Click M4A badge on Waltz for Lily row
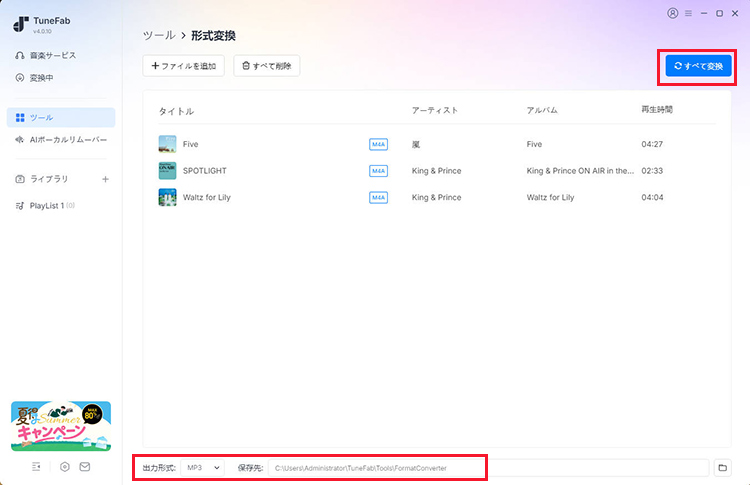Screen dimensions: 750x485 point(378,197)
